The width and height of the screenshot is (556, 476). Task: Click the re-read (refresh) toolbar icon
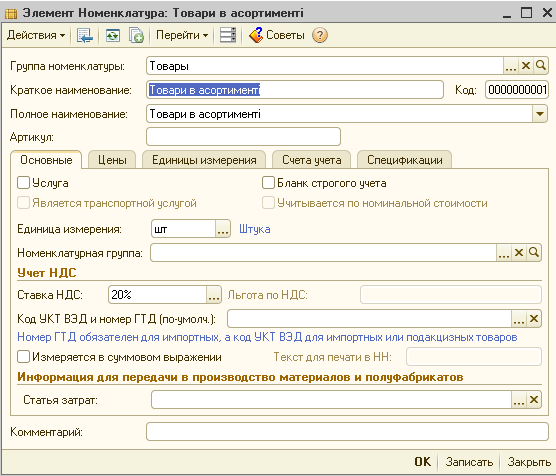click(113, 35)
